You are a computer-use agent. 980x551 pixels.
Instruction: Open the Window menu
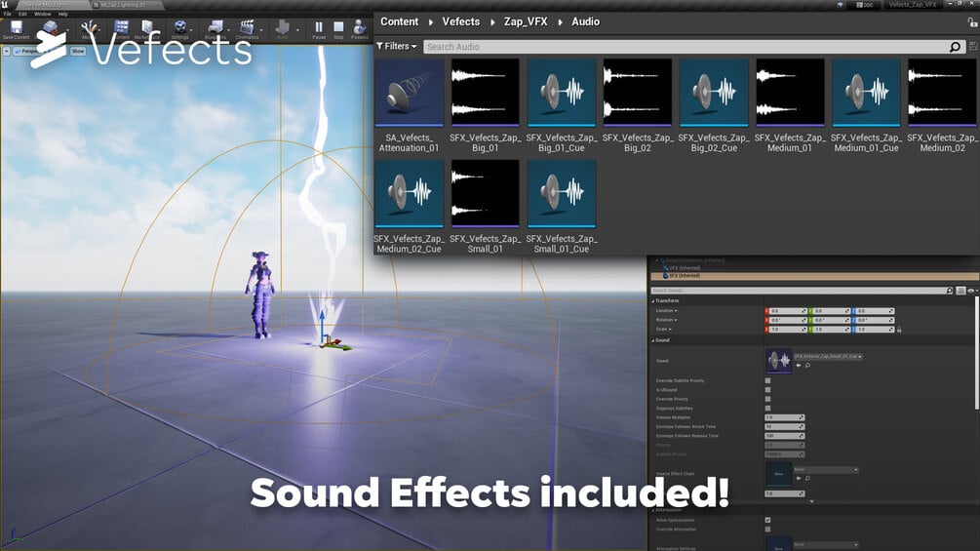43,14
